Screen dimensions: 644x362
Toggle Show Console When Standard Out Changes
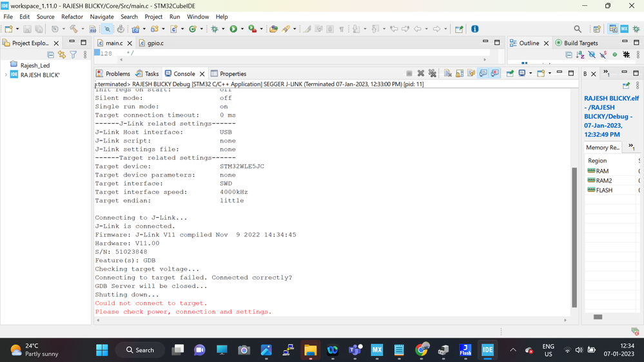coord(483,73)
